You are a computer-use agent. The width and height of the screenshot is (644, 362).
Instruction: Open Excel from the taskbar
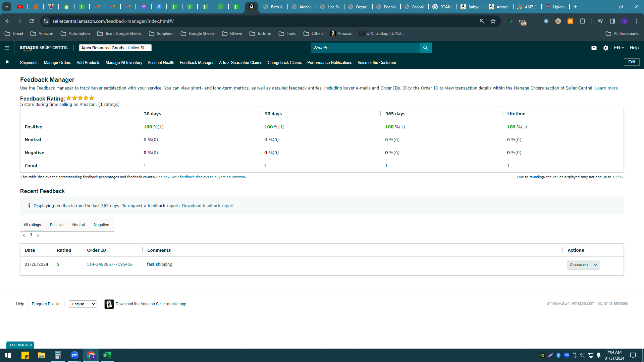pyautogui.click(x=107, y=355)
